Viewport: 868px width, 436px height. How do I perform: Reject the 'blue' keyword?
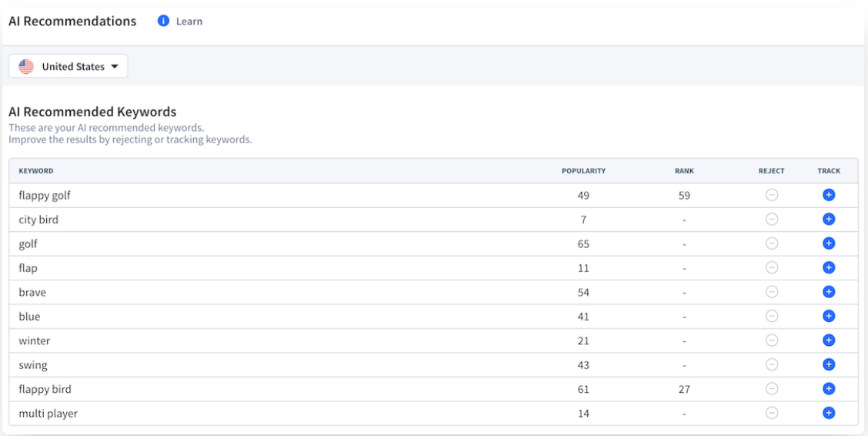pos(771,316)
